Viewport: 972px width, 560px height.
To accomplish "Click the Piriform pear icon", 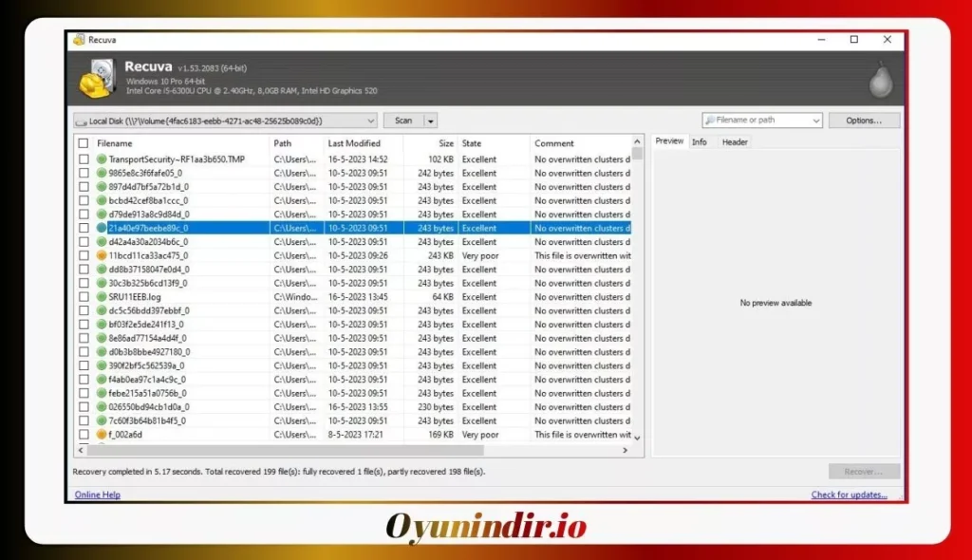I will coord(880,80).
